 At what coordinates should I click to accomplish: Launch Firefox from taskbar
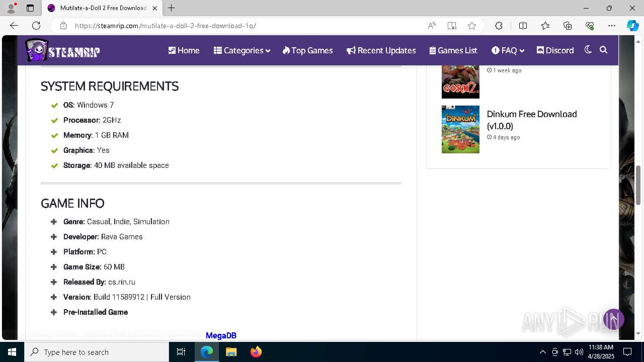pos(256,352)
